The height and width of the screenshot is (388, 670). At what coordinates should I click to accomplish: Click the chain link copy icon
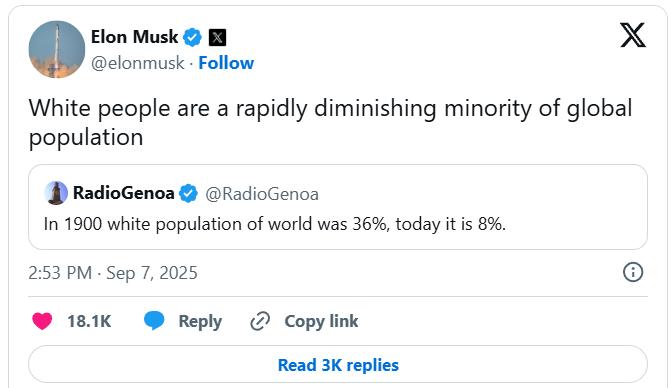click(260, 321)
